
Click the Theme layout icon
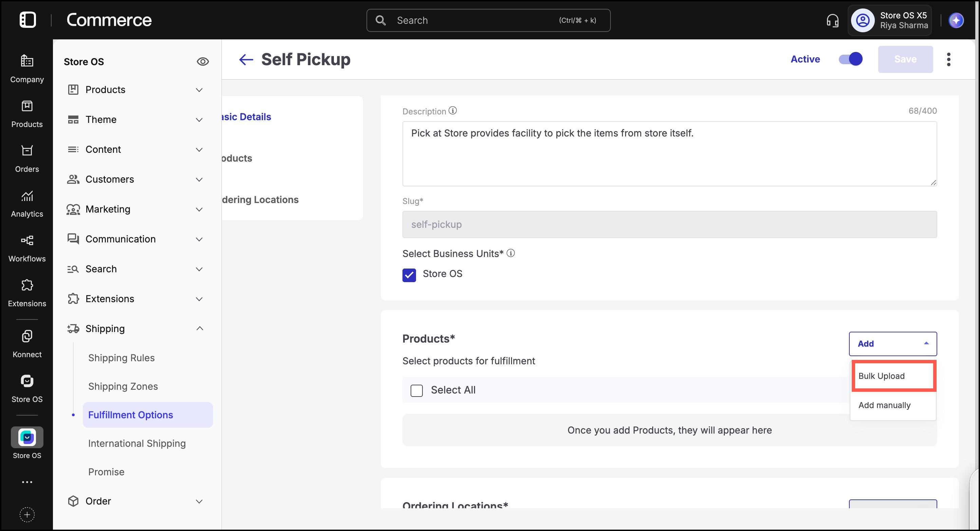pos(73,120)
